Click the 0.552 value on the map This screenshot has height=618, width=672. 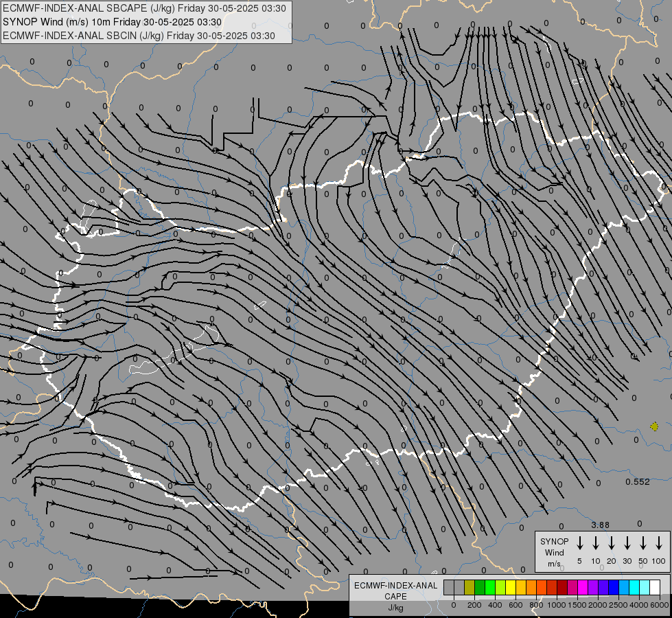637,481
